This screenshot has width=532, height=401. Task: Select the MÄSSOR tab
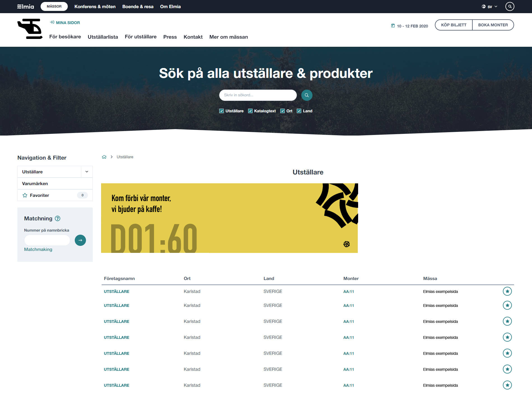pyautogui.click(x=54, y=6)
